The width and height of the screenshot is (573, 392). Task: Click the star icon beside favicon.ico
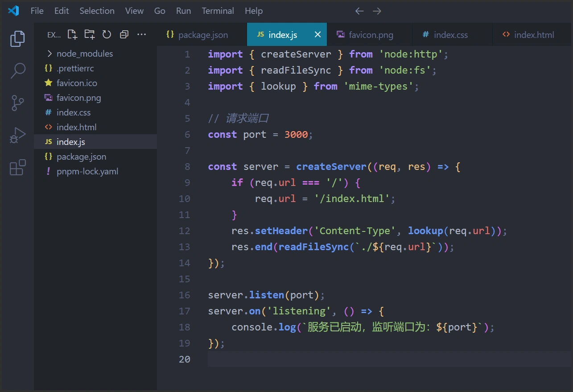click(49, 83)
